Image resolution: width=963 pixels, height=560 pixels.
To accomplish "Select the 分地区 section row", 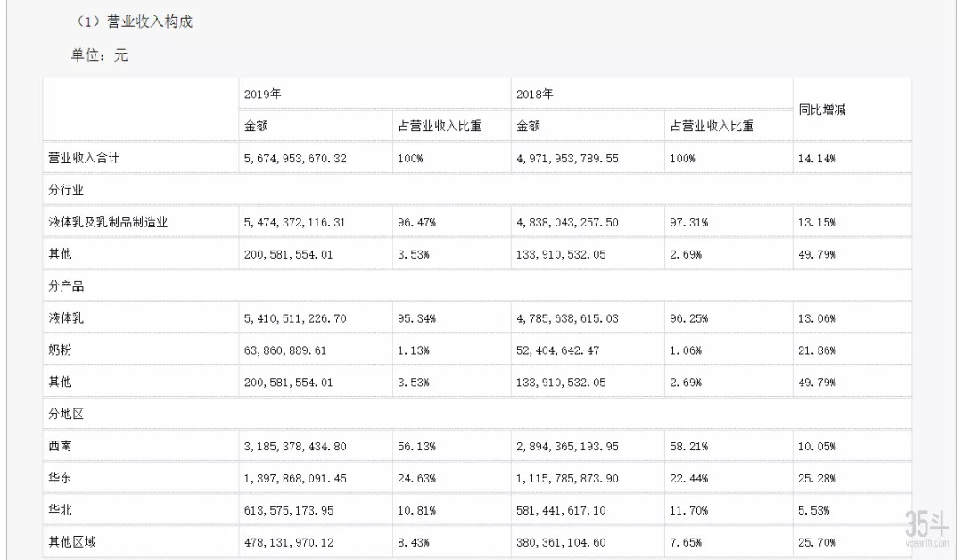I will [66, 414].
